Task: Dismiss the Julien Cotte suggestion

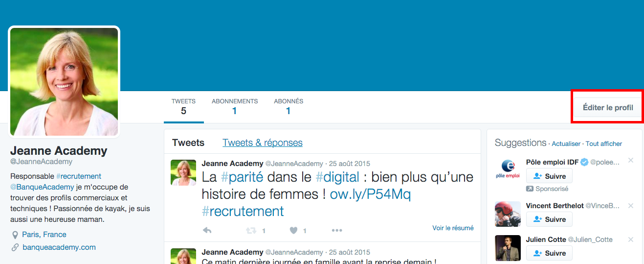Action: pyautogui.click(x=631, y=240)
